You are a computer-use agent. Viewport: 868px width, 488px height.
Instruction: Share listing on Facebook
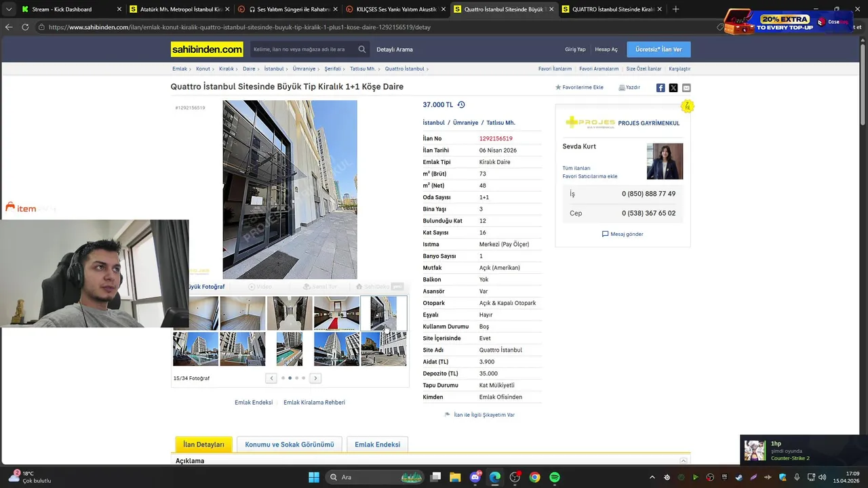tap(660, 87)
